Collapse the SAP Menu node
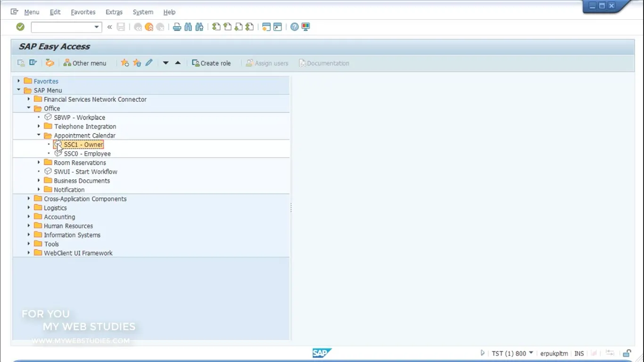 tap(18, 90)
